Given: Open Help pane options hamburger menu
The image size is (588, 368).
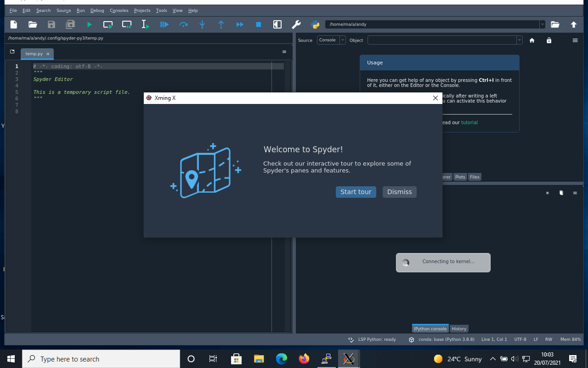Looking at the screenshot, I should (x=575, y=40).
